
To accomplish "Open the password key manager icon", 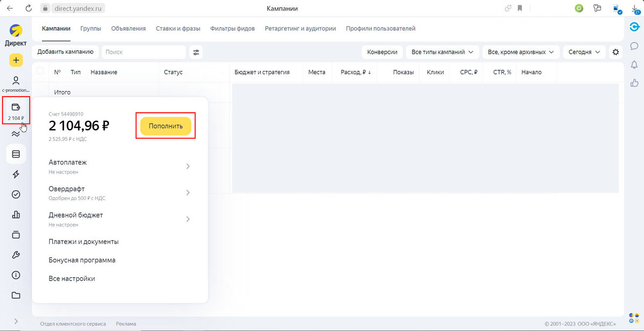I will coord(597,8).
